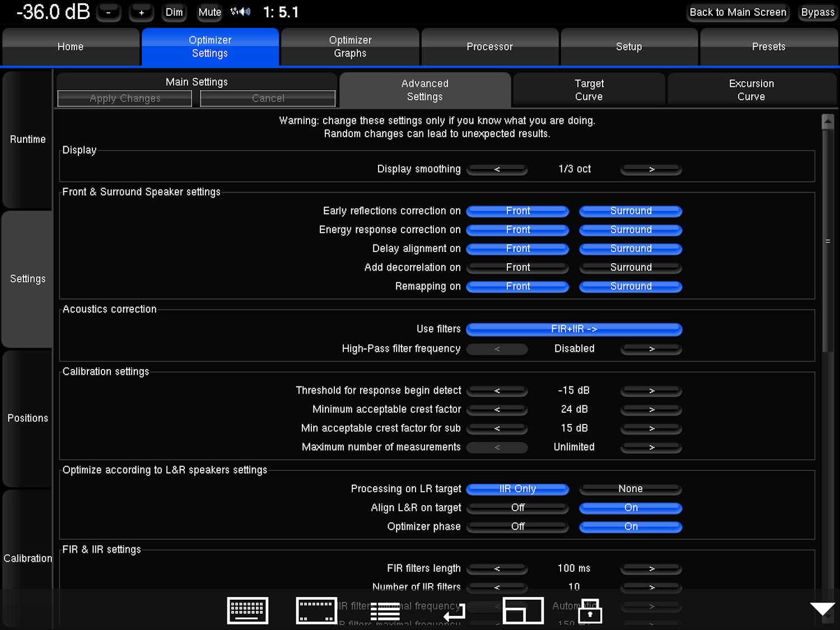
Task: Set Optimizer phase to On
Action: pos(631,527)
